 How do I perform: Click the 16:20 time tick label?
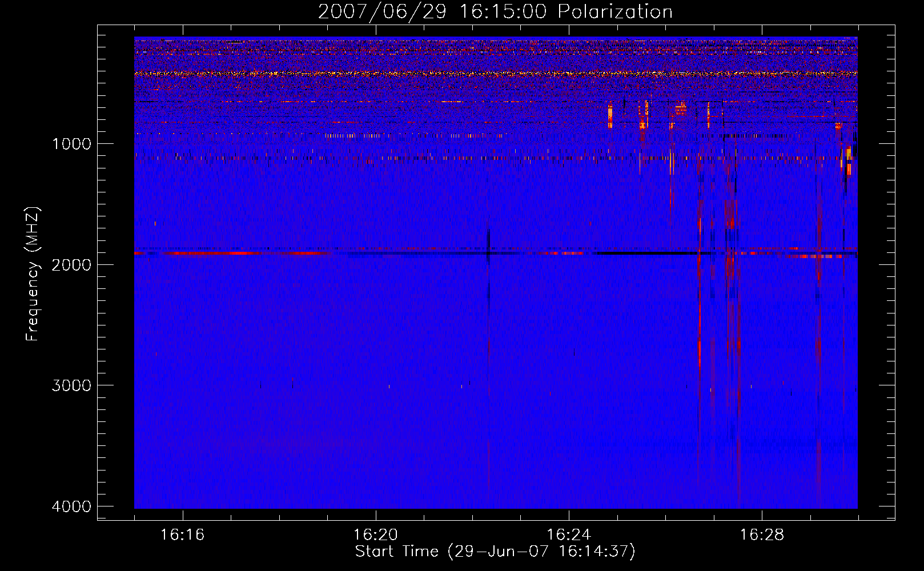(x=375, y=535)
